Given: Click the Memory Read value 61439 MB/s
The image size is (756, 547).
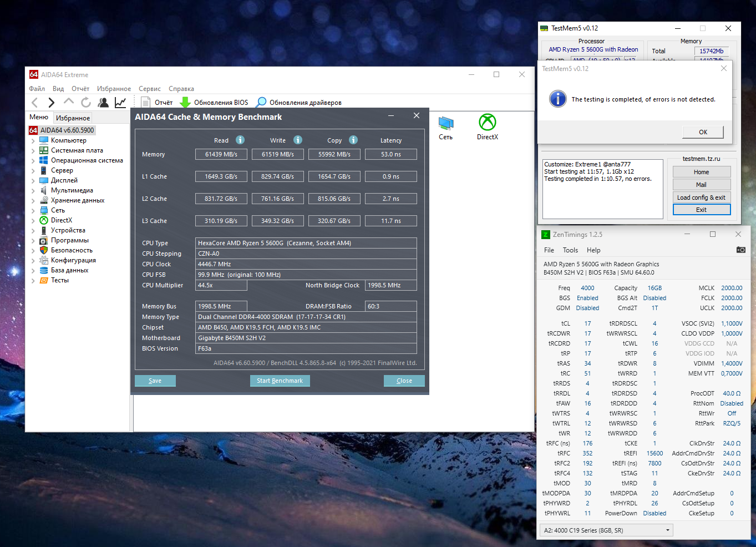Looking at the screenshot, I should 221,154.
